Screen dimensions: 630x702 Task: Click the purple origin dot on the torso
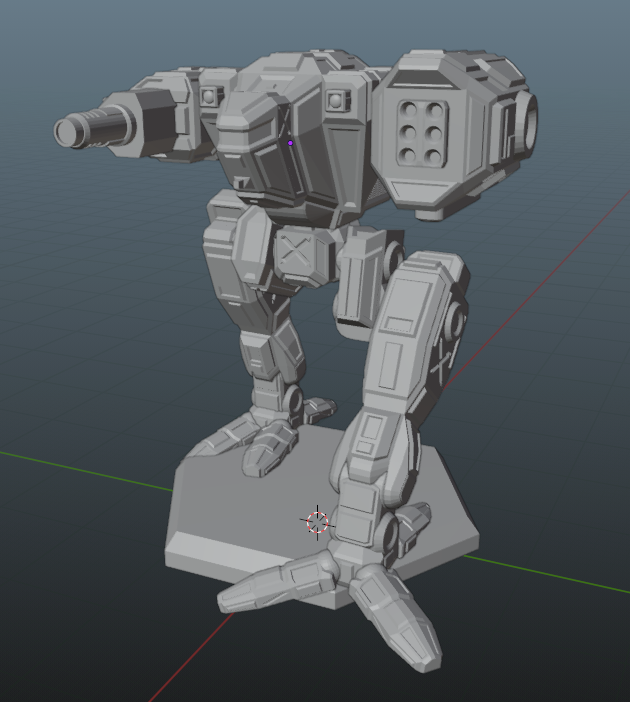(x=290, y=143)
